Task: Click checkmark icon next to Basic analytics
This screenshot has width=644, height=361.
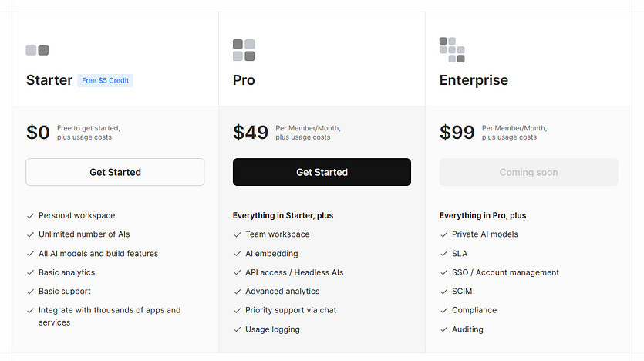Action: click(30, 273)
